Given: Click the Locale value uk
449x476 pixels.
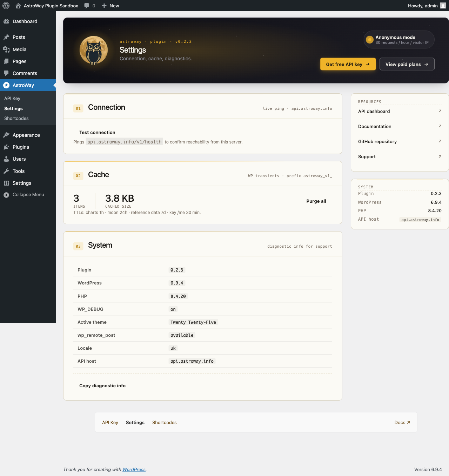Looking at the screenshot, I should pyautogui.click(x=173, y=348).
